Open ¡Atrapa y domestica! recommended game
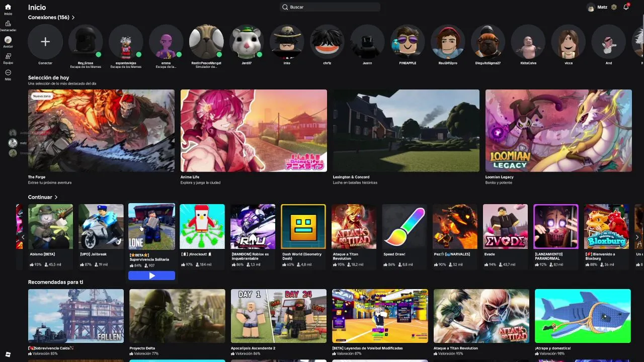Viewport: 644px width, 362px height. click(583, 316)
